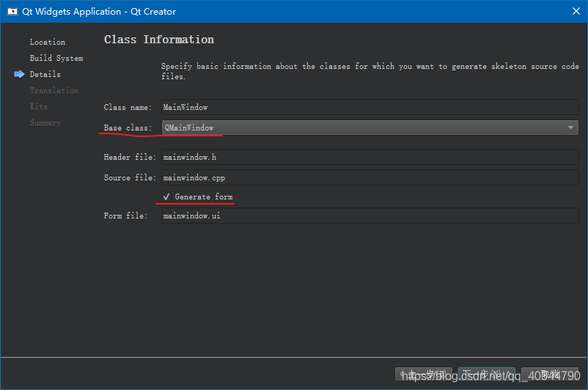Click the Qt Creator icon in title bar
This screenshot has width=588, height=390.
(x=12, y=11)
